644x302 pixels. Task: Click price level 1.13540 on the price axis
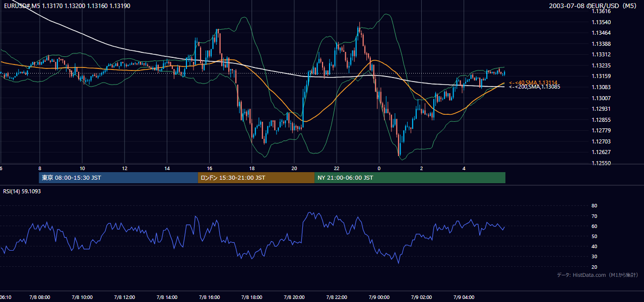tap(601, 22)
